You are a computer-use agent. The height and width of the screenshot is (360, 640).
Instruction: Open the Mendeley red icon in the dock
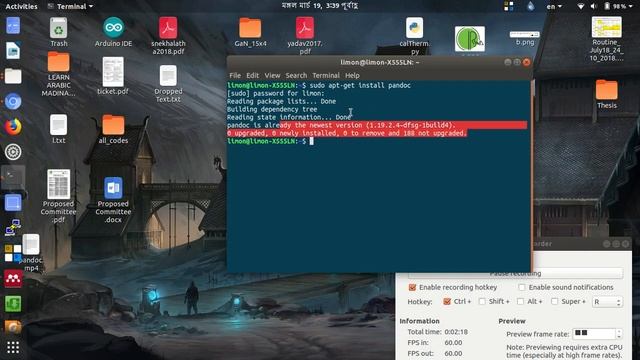pyautogui.click(x=13, y=278)
